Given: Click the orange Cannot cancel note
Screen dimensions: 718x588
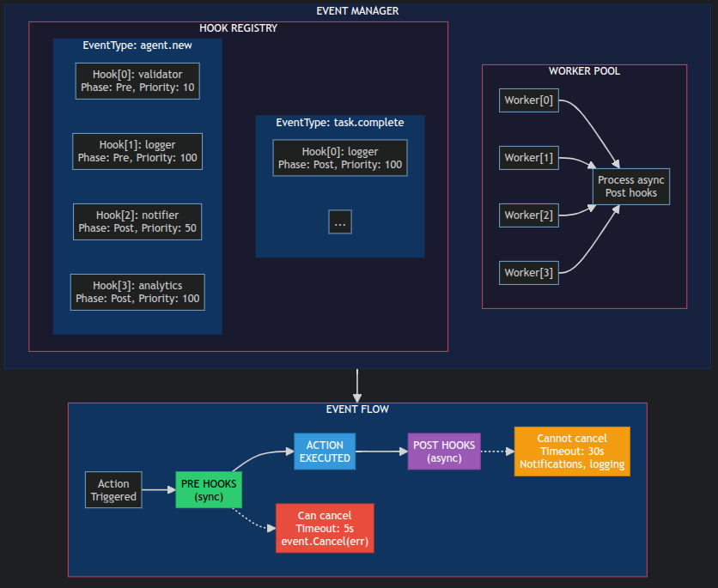Looking at the screenshot, I should (x=572, y=452).
